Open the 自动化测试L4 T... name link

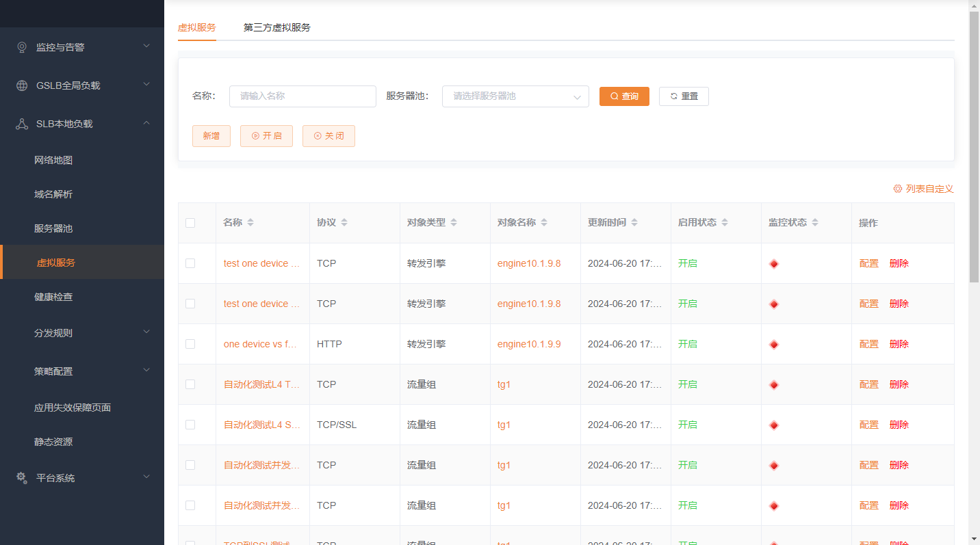tap(262, 384)
